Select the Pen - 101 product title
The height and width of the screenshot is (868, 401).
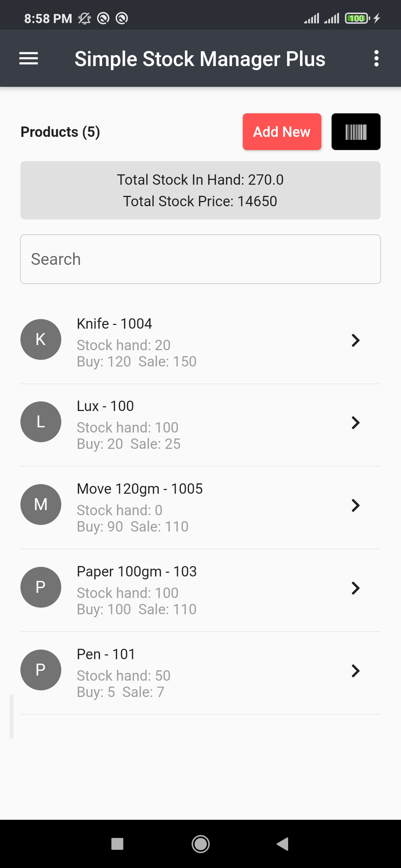pos(106,654)
